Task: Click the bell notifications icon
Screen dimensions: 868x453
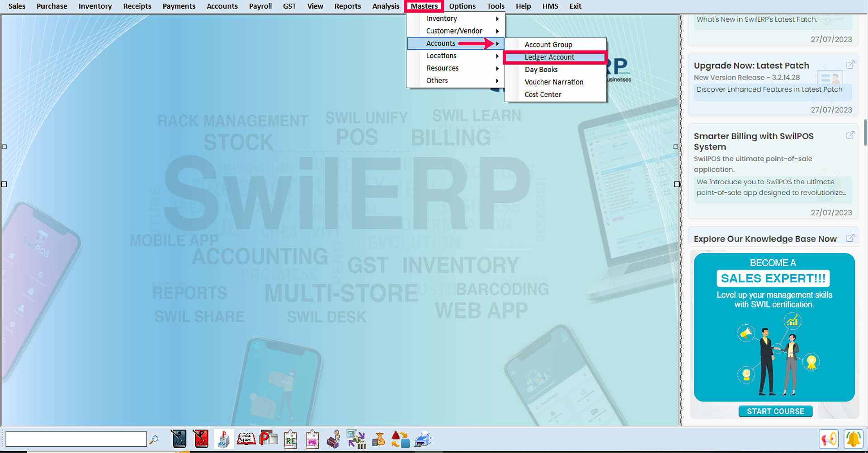Action: (x=853, y=439)
